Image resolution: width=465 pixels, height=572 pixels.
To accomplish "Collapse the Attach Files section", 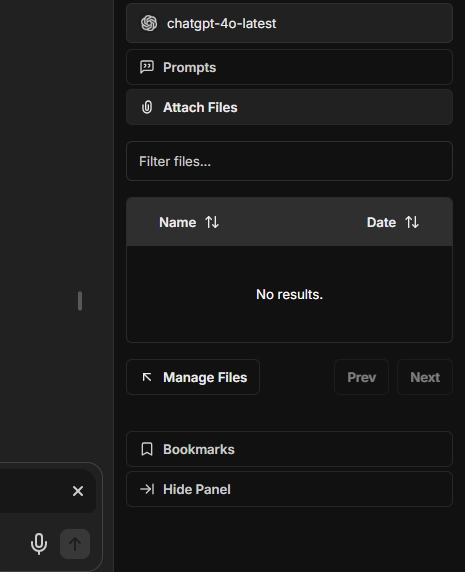I will pyautogui.click(x=289, y=107).
